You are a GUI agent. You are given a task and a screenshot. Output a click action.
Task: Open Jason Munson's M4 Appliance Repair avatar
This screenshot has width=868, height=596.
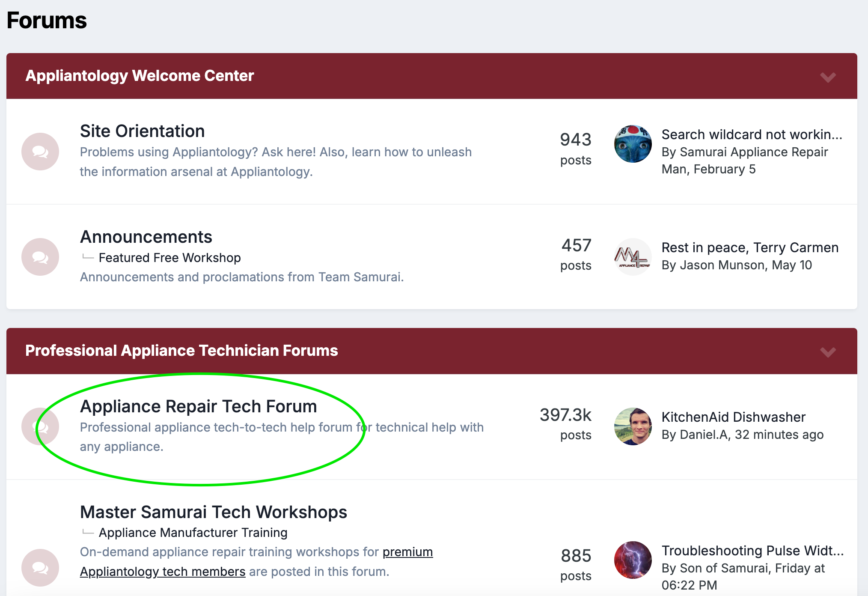pyautogui.click(x=633, y=257)
